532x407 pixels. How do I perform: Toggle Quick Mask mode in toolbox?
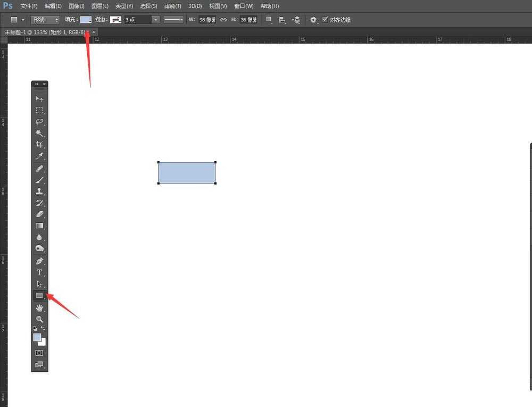39,353
